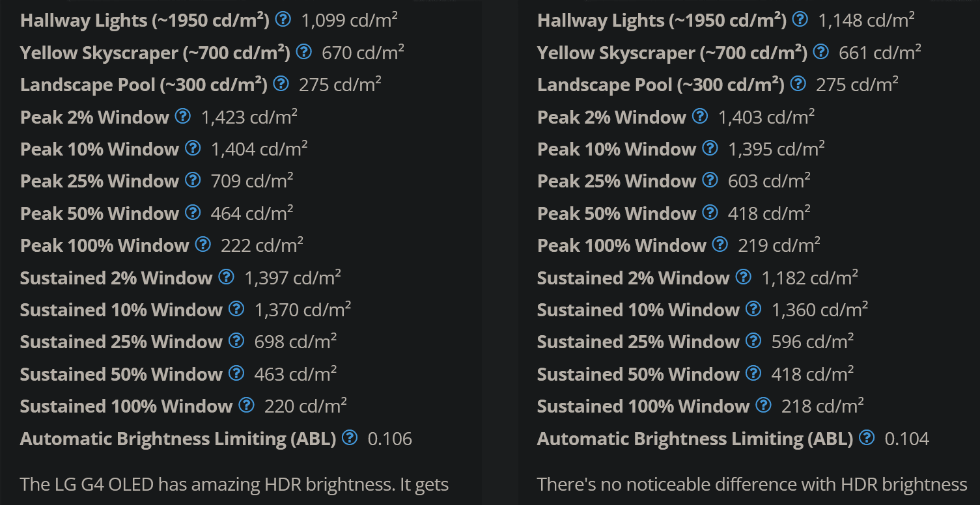Click the right Peak 2% Window help icon
The image size is (980, 505).
[x=700, y=116]
